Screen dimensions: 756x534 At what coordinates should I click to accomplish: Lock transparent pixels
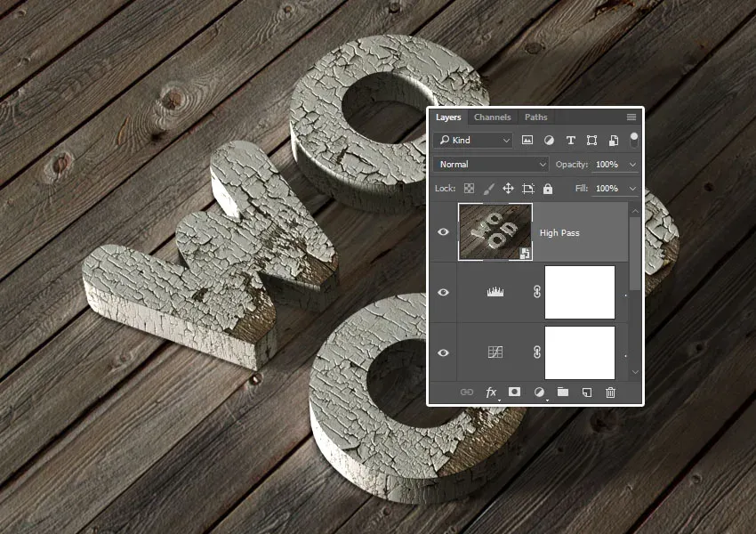pos(469,189)
